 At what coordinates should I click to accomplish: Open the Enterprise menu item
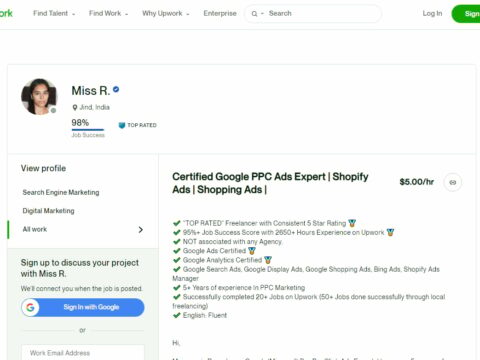220,13
